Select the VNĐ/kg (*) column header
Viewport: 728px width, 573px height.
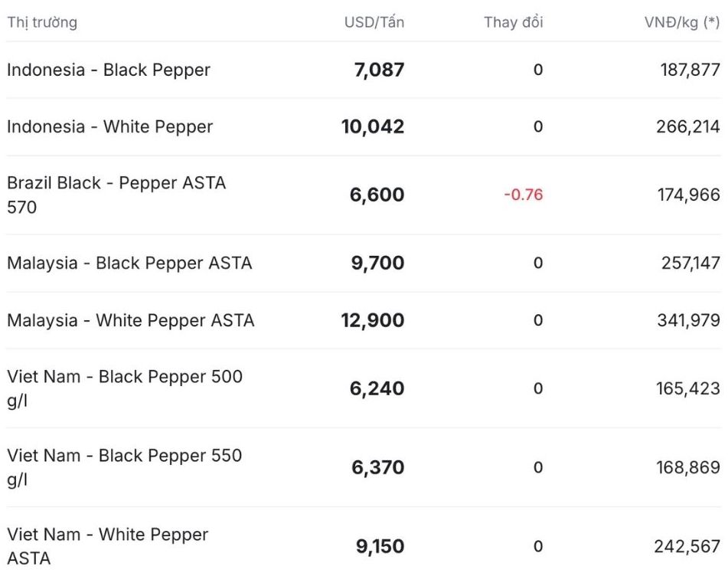click(x=683, y=22)
